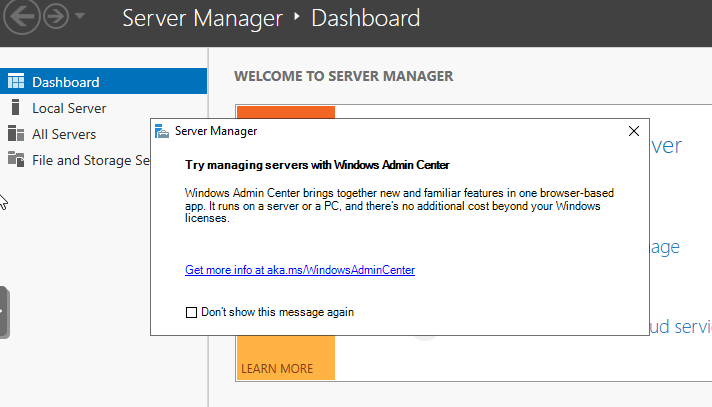Screen dimensions: 712x407
Task: Click the Dashboard grid icon in sidebar
Action: pyautogui.click(x=16, y=81)
